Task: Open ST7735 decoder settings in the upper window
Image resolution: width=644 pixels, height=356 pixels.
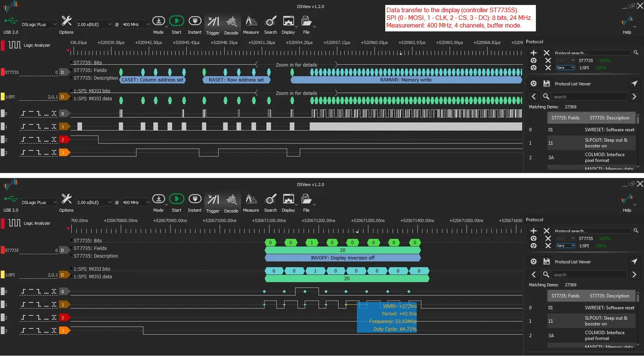Action: 533,60
